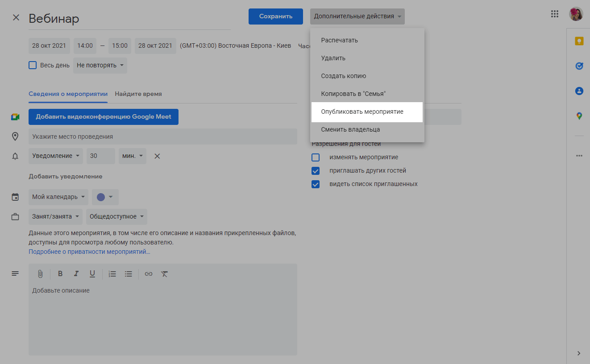Screen dimensions: 590x364
Task: Insert a link in the description
Action: pos(149,274)
